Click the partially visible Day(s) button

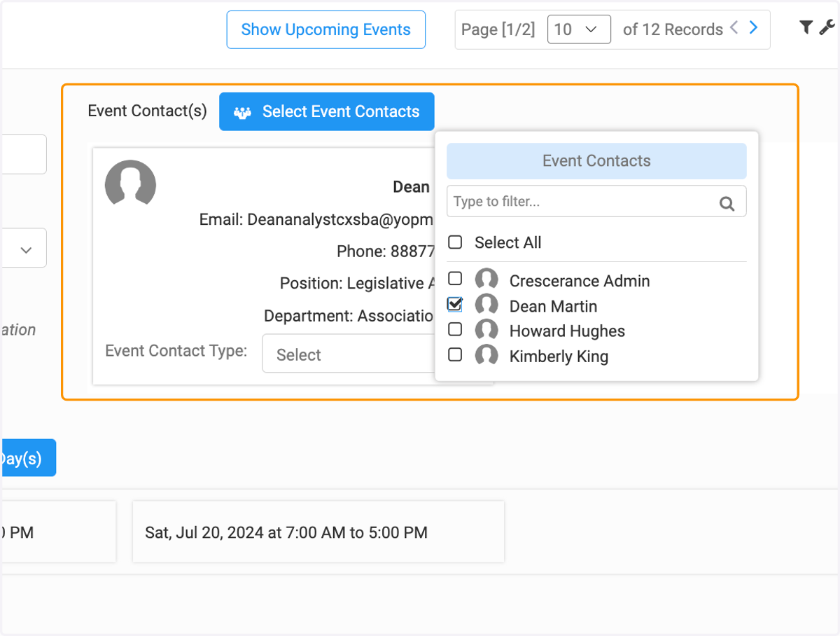tap(27, 458)
